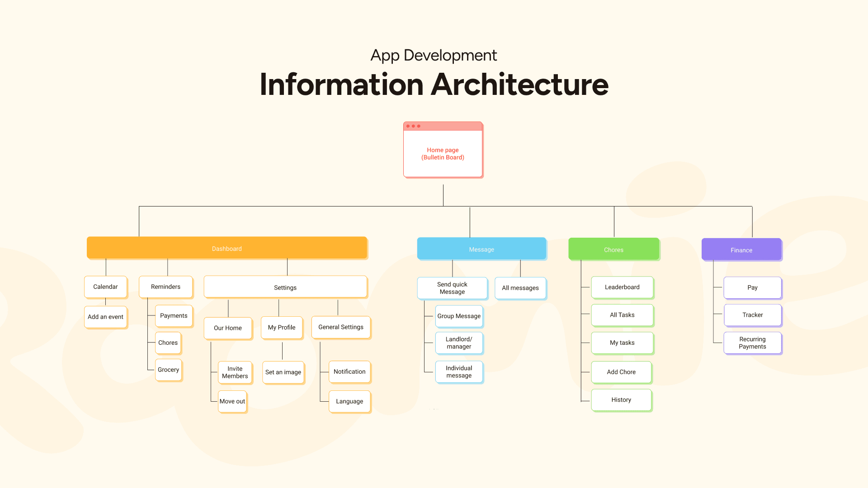Screen dimensions: 868x488
Task: Select the blue Message header
Action: (x=481, y=249)
